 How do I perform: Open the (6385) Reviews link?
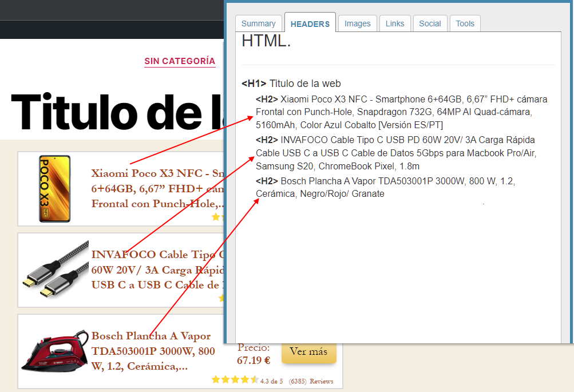(311, 381)
